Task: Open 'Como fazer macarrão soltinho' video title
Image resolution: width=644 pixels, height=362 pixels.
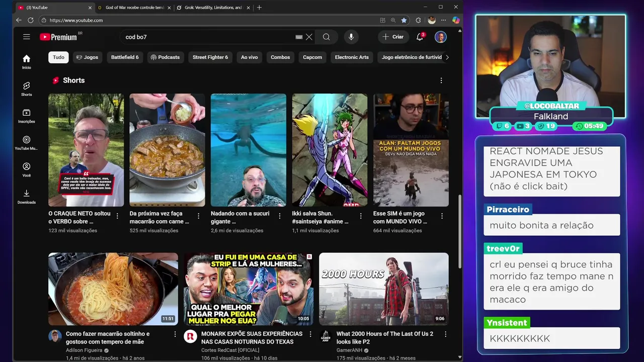Action: tap(107, 338)
